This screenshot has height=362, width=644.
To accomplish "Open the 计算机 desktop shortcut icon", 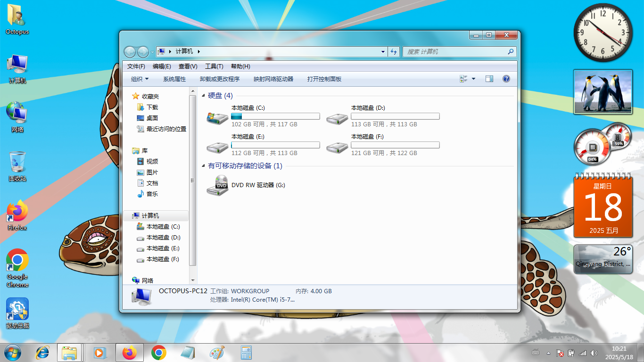I will (x=17, y=69).
